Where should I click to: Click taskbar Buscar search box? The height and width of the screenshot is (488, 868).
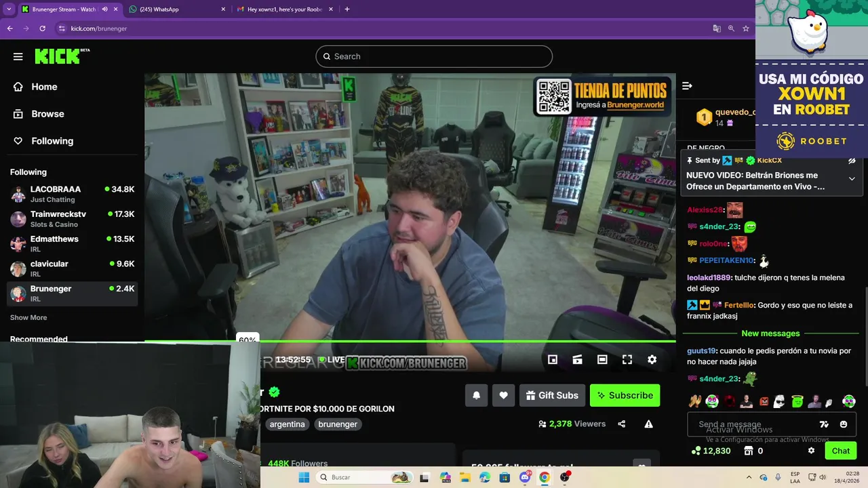(363, 477)
